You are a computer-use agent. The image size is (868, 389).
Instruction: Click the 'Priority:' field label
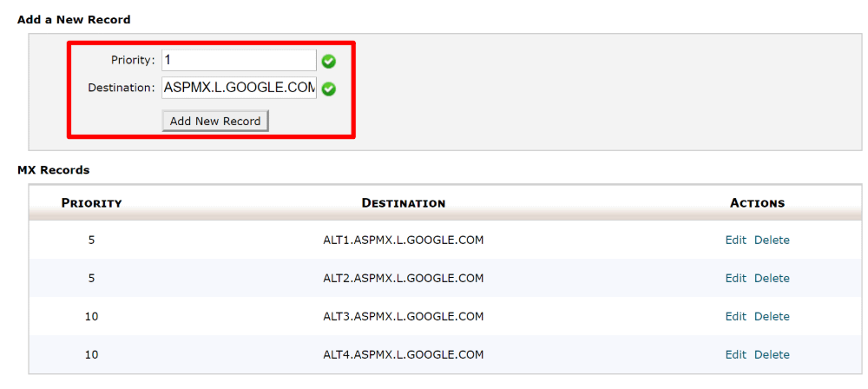tap(133, 61)
